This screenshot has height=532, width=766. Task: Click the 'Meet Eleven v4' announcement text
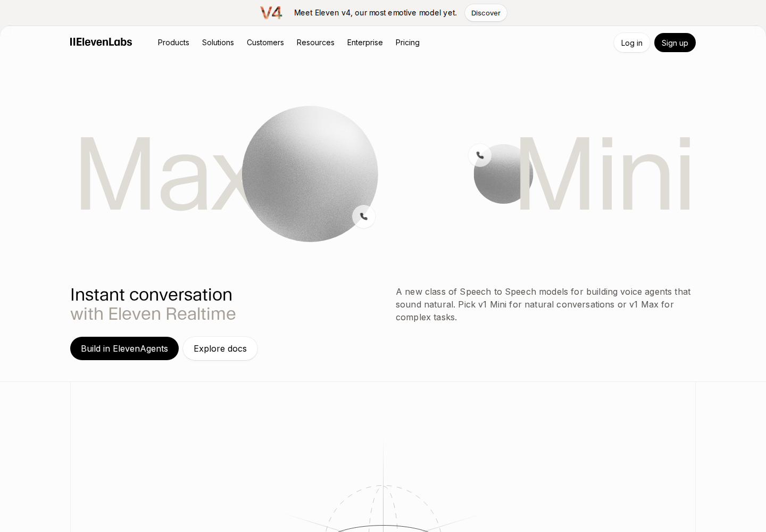coord(376,13)
